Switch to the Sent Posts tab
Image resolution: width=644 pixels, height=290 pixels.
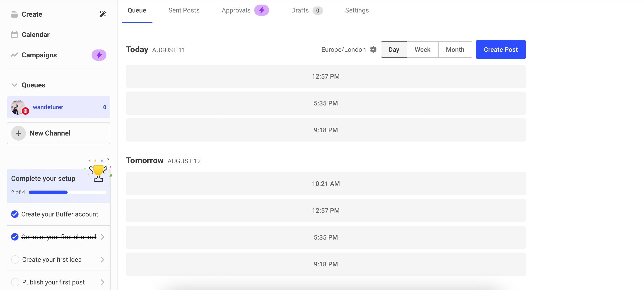click(184, 10)
